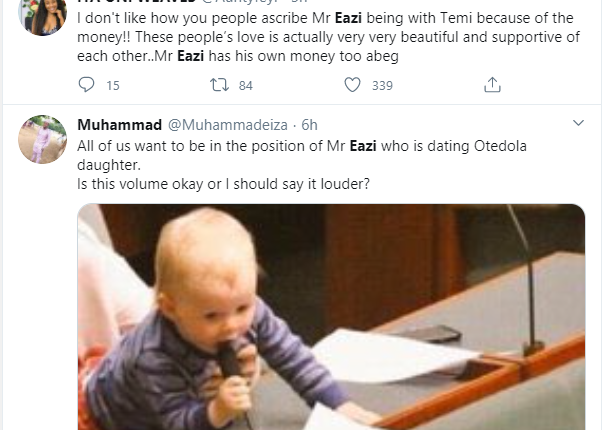604x430 pixels.
Task: Click the retweet count 84
Action: 246,86
